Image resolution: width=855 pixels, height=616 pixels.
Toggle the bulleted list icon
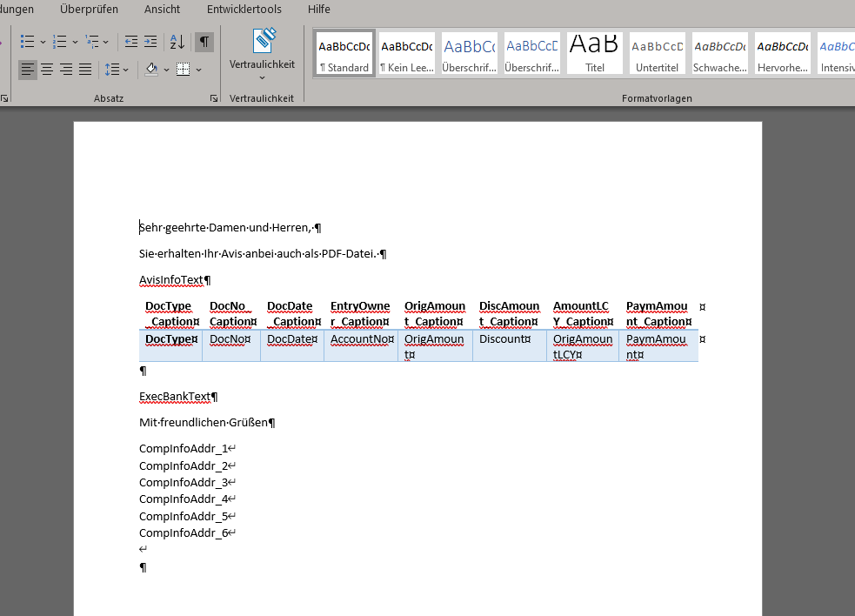tap(27, 41)
